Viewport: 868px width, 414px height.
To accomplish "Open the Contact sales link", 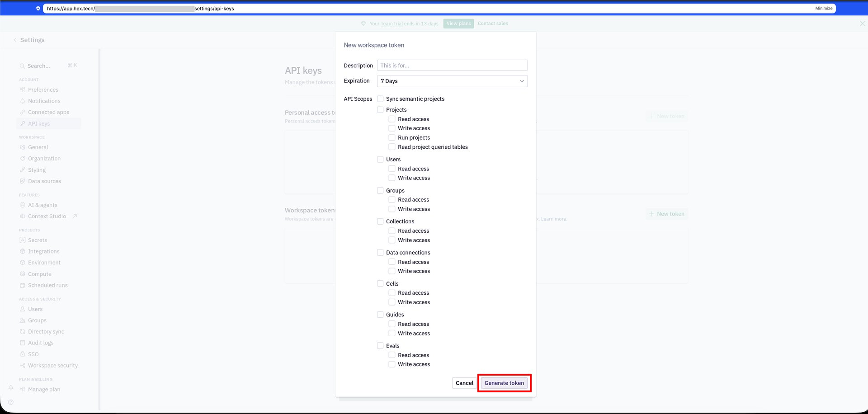I will click(493, 24).
